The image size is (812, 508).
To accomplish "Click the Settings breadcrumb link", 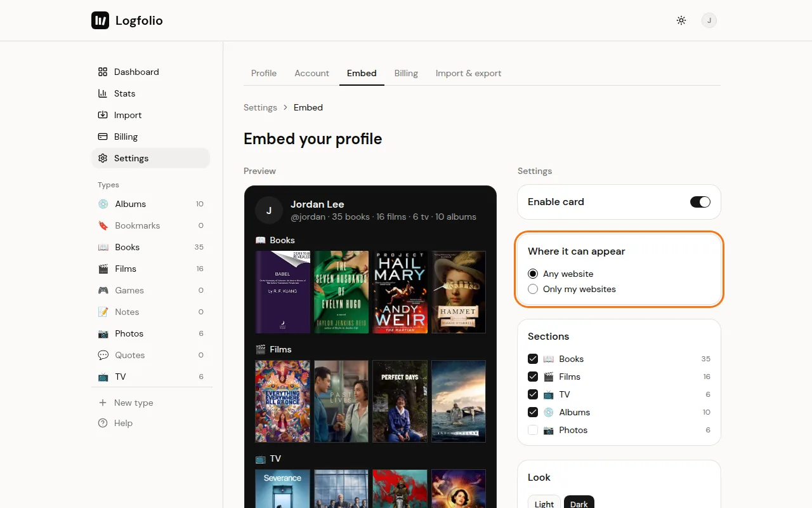I will tap(260, 107).
